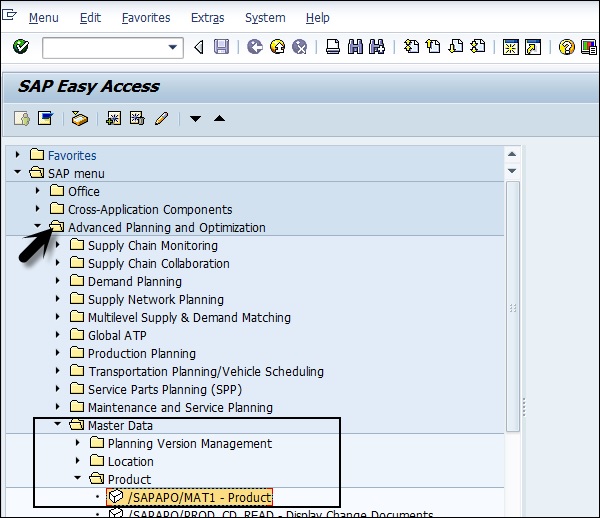Click the green Enter checkmark icon
The width and height of the screenshot is (600, 518).
point(21,47)
